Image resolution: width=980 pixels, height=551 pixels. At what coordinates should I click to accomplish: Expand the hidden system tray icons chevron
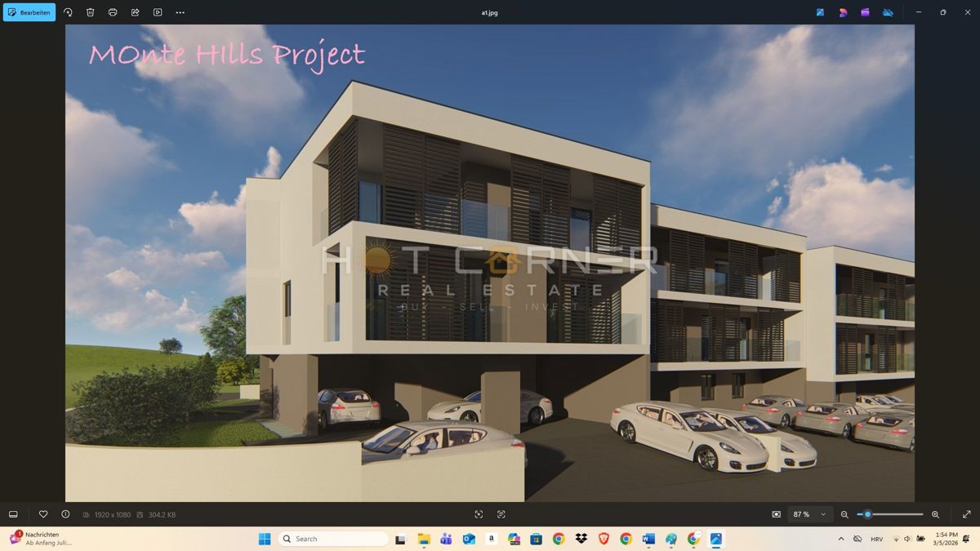[x=841, y=539]
